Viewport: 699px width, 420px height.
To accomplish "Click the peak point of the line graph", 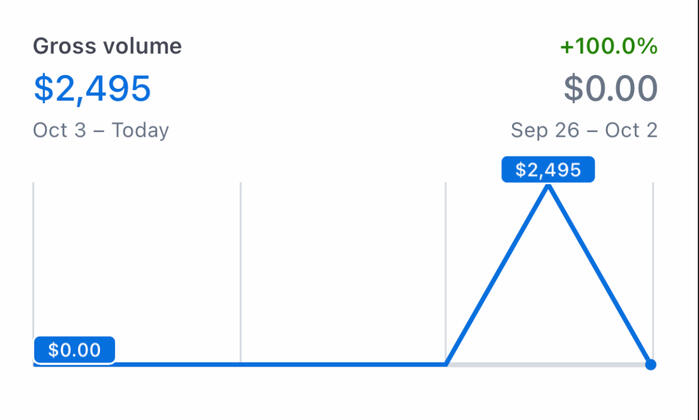I will tap(548, 187).
